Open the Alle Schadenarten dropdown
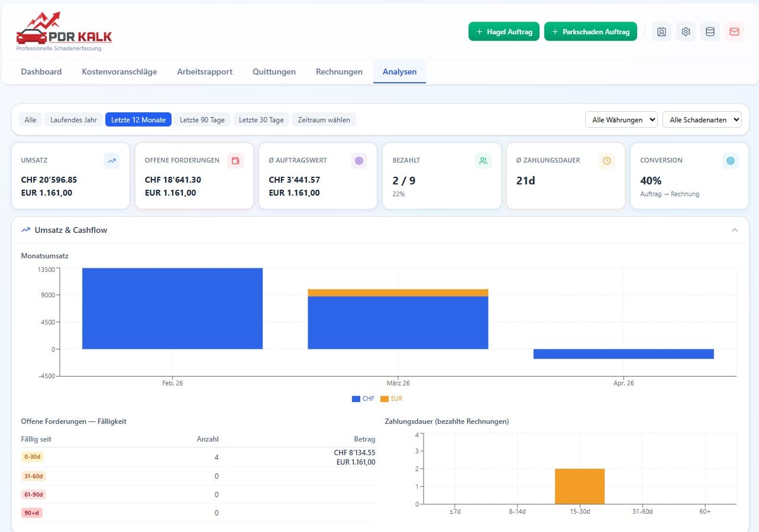 702,119
